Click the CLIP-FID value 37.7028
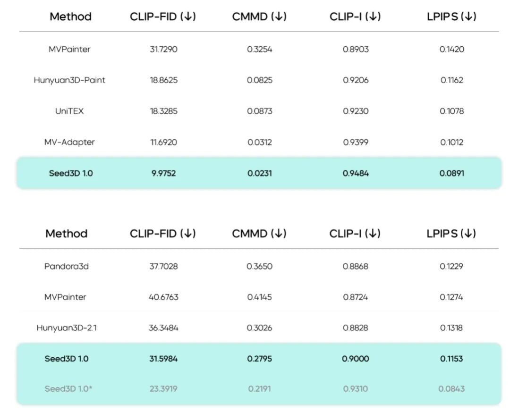 click(163, 266)
